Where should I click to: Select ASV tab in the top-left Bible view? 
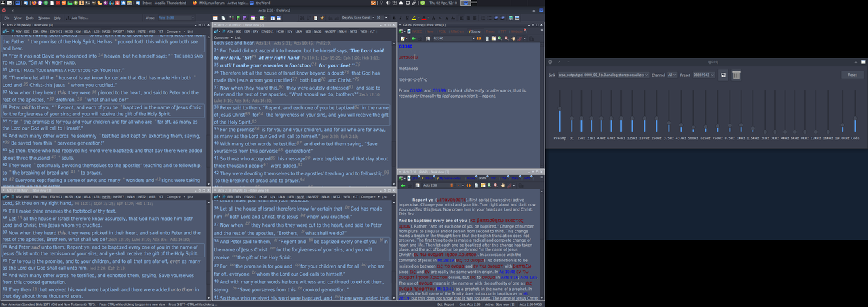(18, 31)
